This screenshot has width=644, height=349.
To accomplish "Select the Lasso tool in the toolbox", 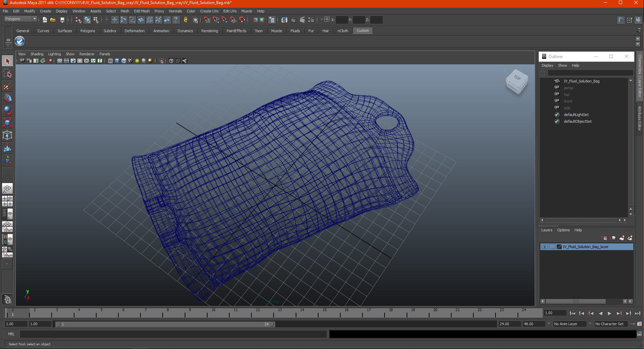I will click(7, 73).
